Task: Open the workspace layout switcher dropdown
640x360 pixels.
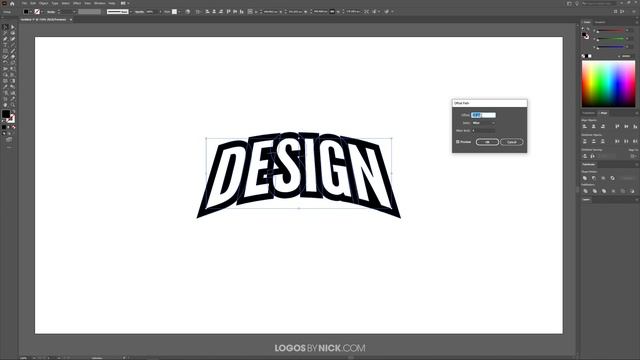Action: point(125,3)
